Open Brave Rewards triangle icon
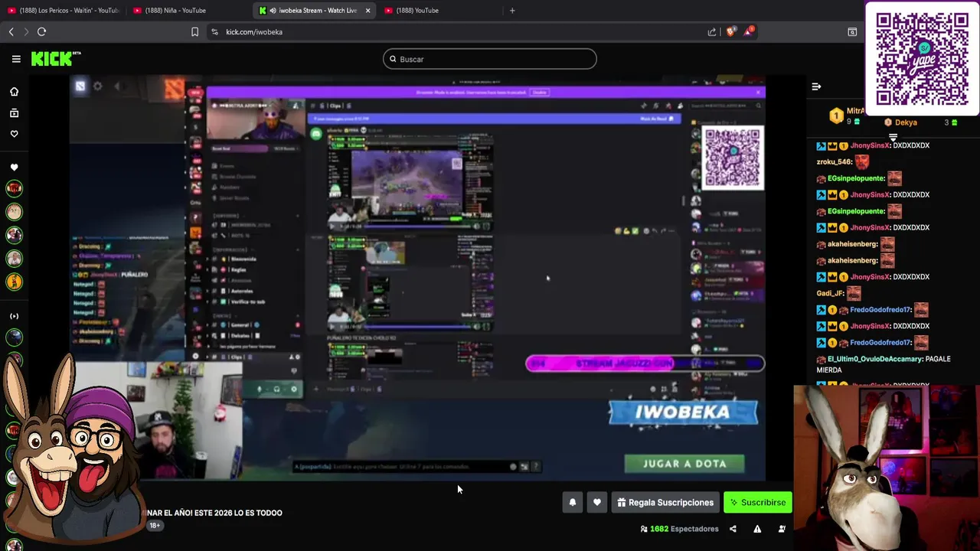The width and height of the screenshot is (980, 551). point(749,31)
